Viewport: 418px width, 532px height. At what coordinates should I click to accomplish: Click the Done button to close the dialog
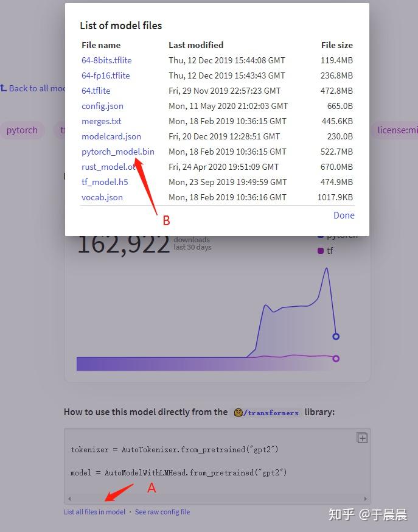(344, 215)
